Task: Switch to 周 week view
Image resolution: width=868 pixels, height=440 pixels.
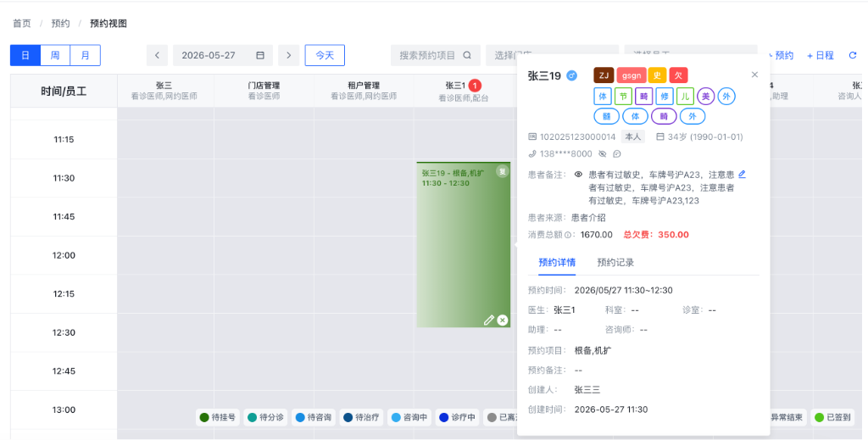Action: pyautogui.click(x=55, y=55)
